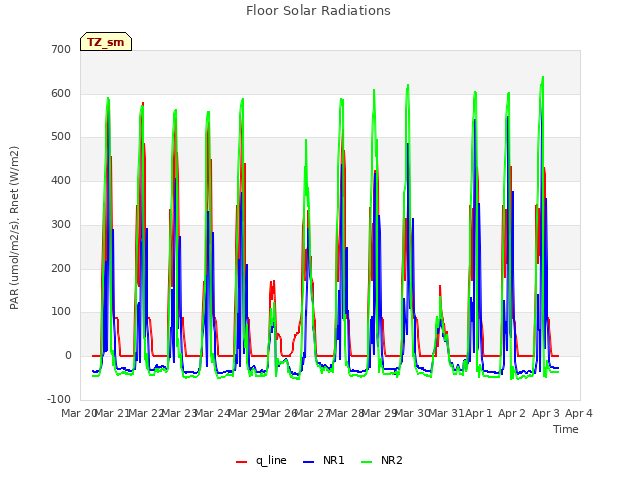Click the 200 y-axis tick label
This screenshot has width=640, height=480.
coord(61,269)
